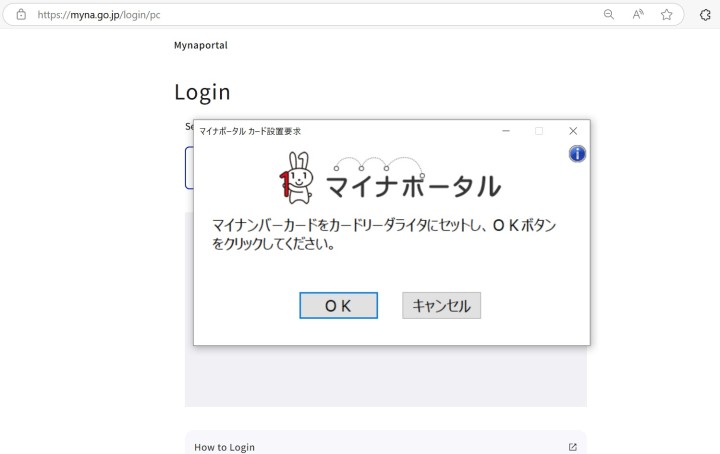Open the browser Extensions puzzle icon
The image size is (720, 454).
tap(705, 15)
